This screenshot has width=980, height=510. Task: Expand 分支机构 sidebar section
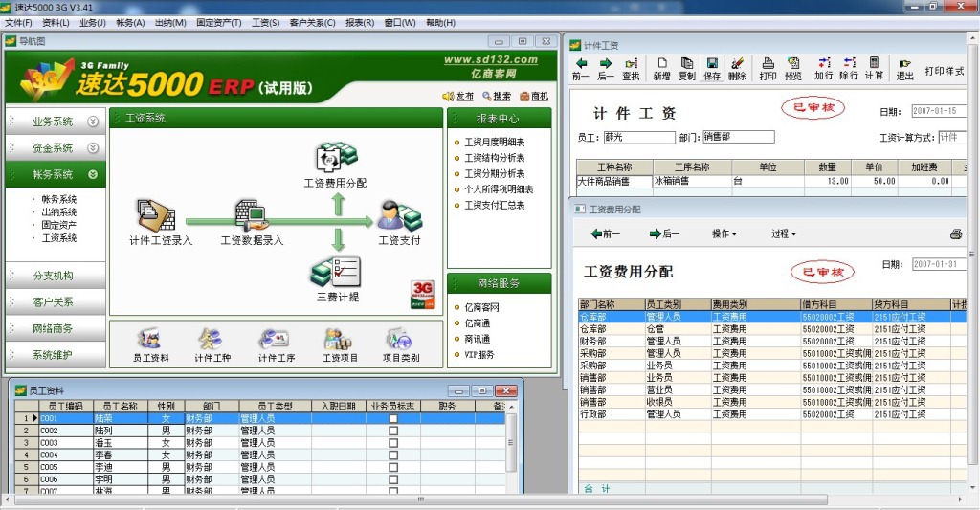click(x=56, y=276)
